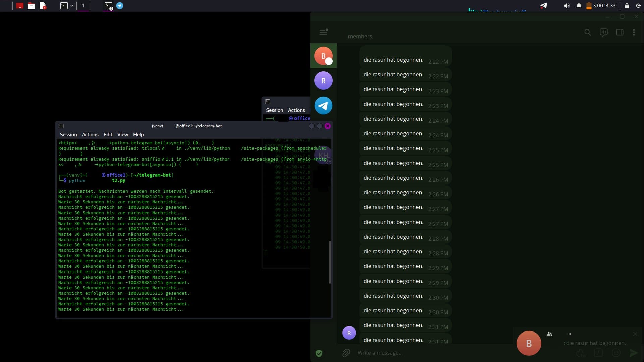The height and width of the screenshot is (362, 644).
Task: Open the text editor panel icon
Action: point(43,6)
